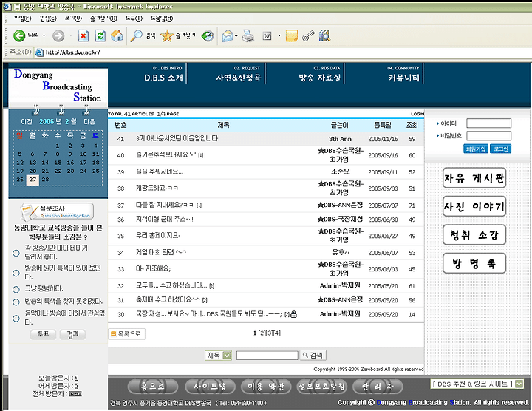Open the Mail envelope toolbar icon
Image resolution: width=532 pixels, height=411 pixels.
(x=228, y=35)
